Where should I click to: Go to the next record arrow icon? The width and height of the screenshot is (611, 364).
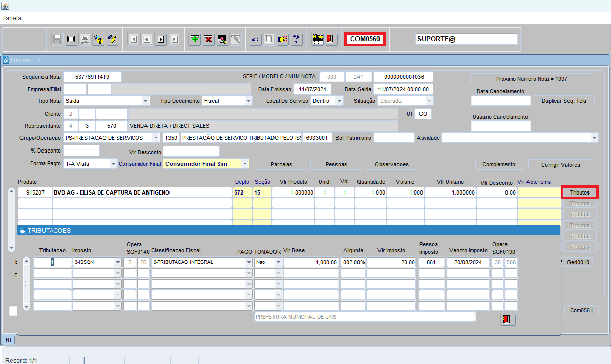[x=160, y=39]
